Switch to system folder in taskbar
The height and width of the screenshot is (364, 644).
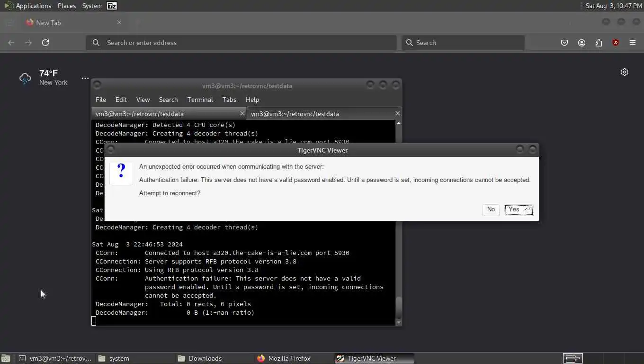134,358
